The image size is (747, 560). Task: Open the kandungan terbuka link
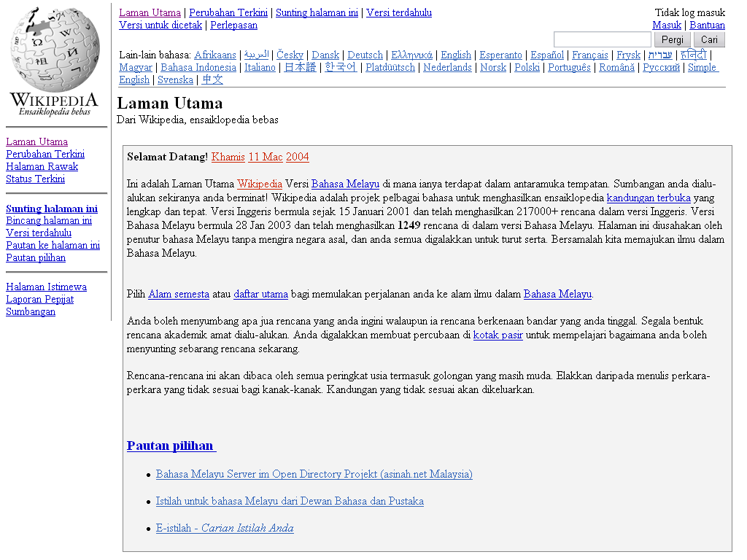[649, 198]
